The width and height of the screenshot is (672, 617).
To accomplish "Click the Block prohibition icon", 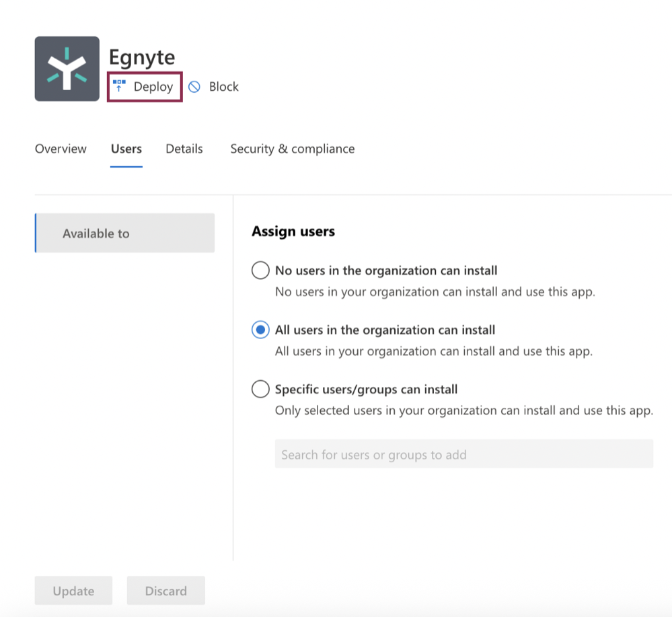I will [x=195, y=87].
